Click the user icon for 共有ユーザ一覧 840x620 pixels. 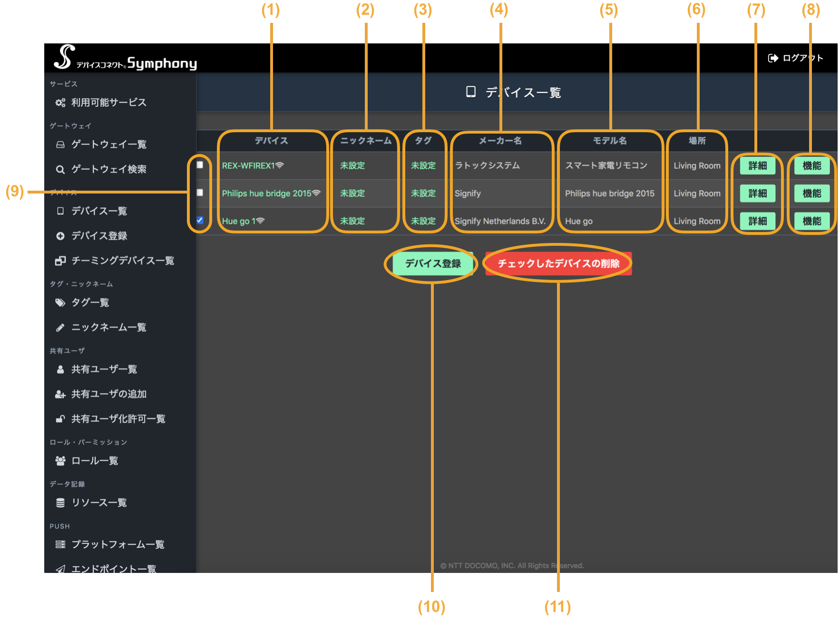click(x=60, y=369)
